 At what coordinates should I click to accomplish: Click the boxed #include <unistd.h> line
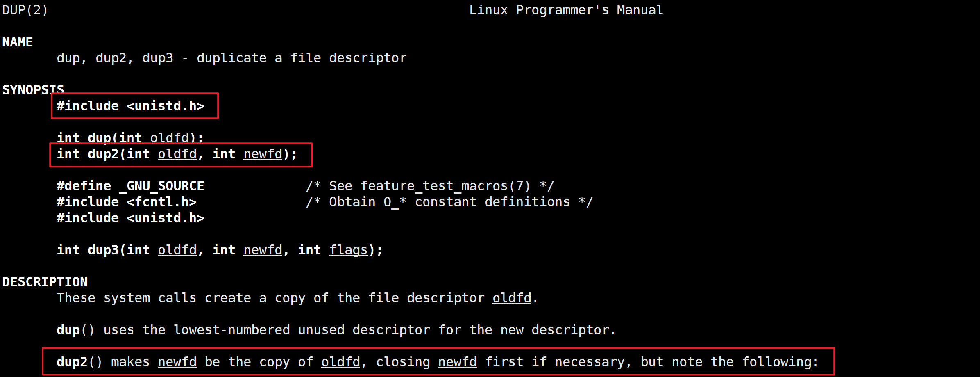(x=130, y=106)
